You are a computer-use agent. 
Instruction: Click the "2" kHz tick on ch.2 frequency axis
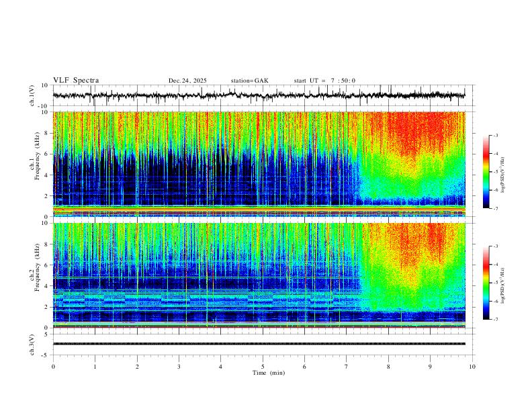(46, 307)
